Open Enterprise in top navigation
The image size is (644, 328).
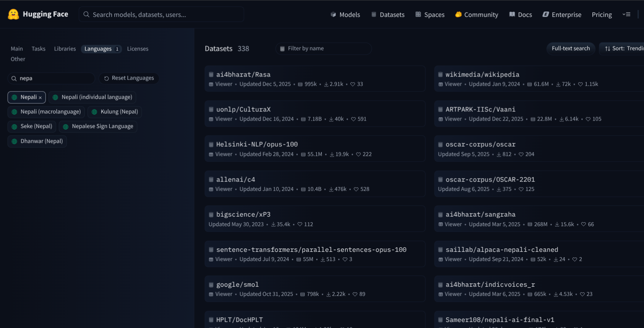(562, 15)
